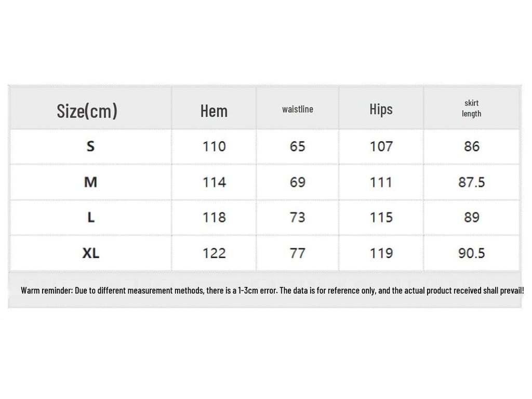Screen dimensions: 532x399
Task: Click the Hips value 115
Action: [x=381, y=217]
